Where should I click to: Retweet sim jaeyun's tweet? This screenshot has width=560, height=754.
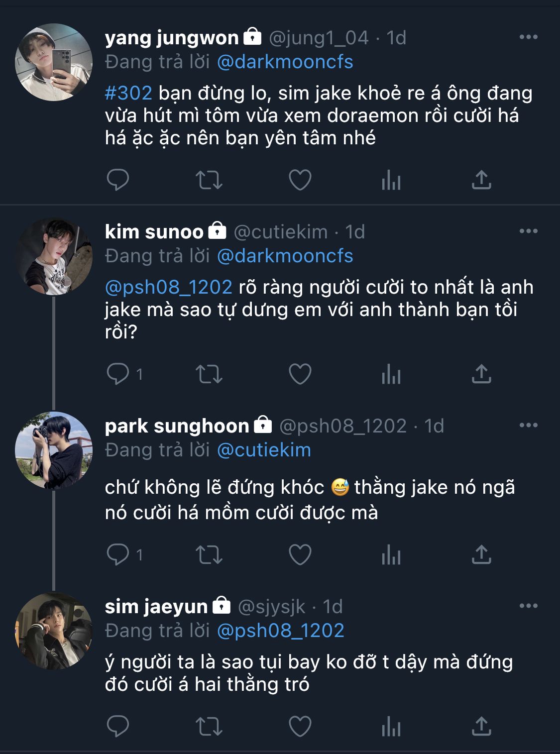(209, 727)
